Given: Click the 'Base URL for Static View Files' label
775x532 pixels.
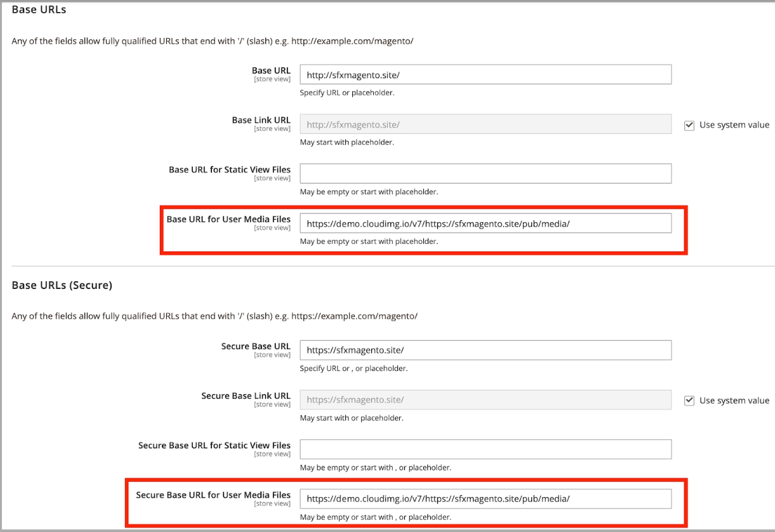Looking at the screenshot, I should pyautogui.click(x=229, y=170).
